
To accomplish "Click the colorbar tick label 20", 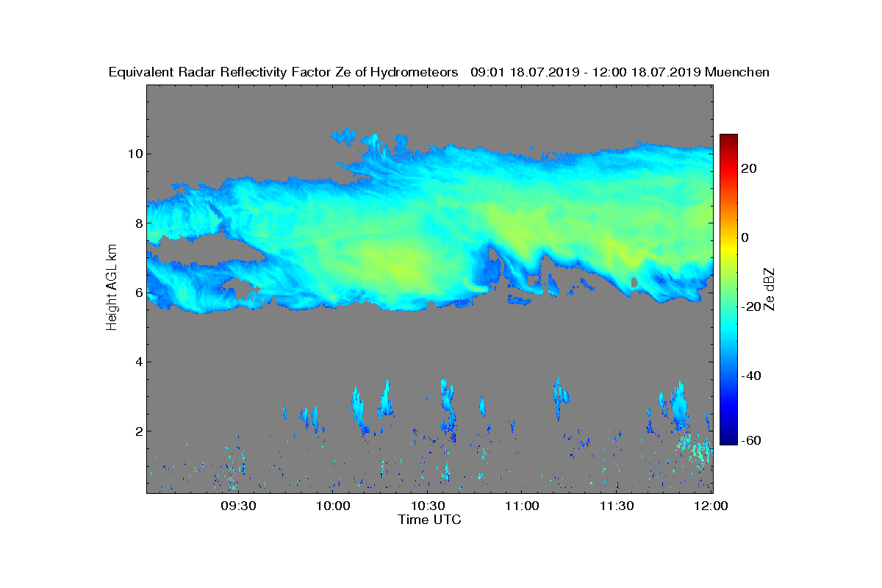I will (x=750, y=168).
